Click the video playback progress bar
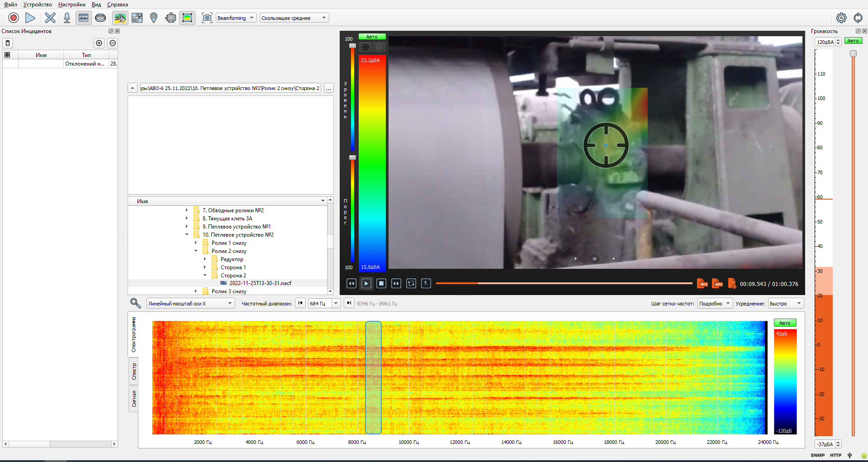 [564, 284]
